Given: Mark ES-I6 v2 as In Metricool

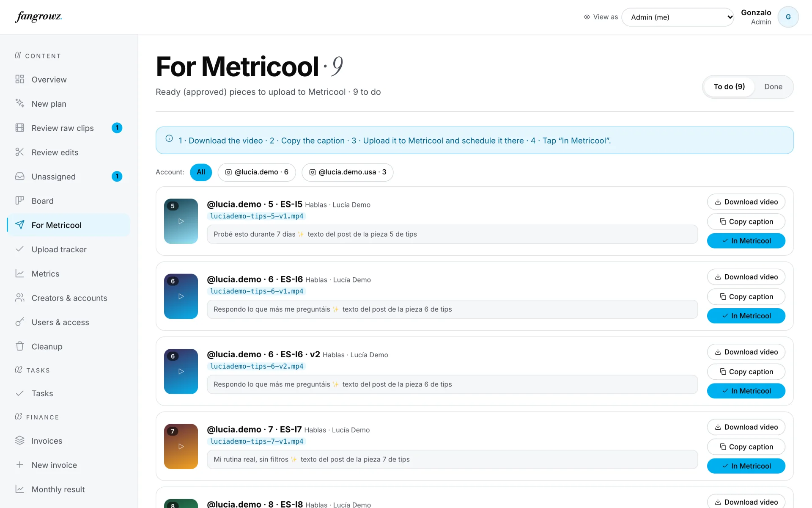Looking at the screenshot, I should 746,391.
